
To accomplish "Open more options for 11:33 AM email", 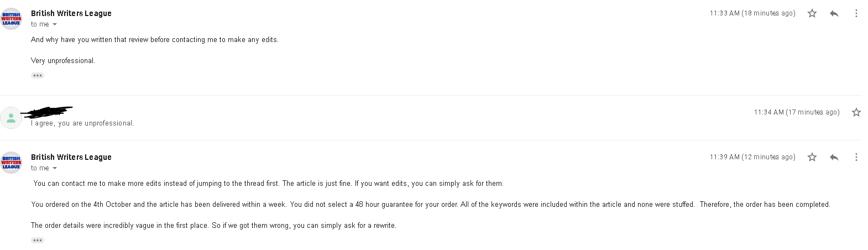I will point(856,13).
